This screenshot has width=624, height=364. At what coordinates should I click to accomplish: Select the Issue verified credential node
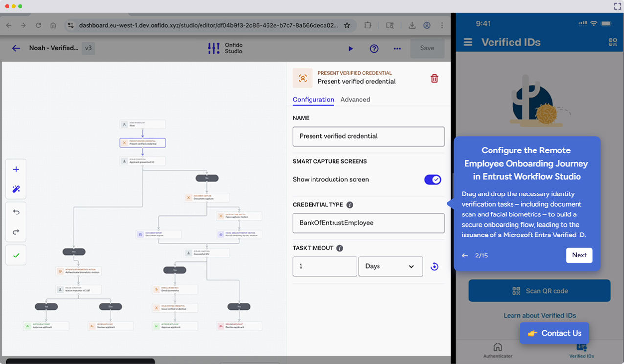point(175,308)
